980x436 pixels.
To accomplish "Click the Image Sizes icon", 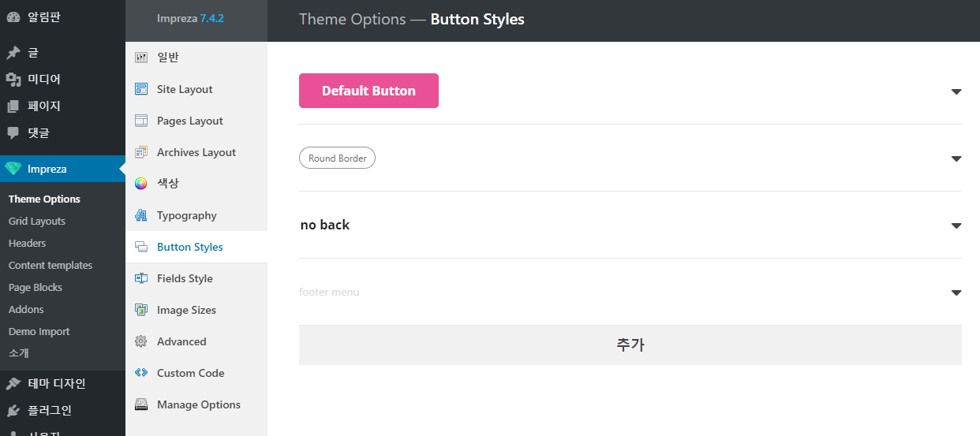I will 141,310.
